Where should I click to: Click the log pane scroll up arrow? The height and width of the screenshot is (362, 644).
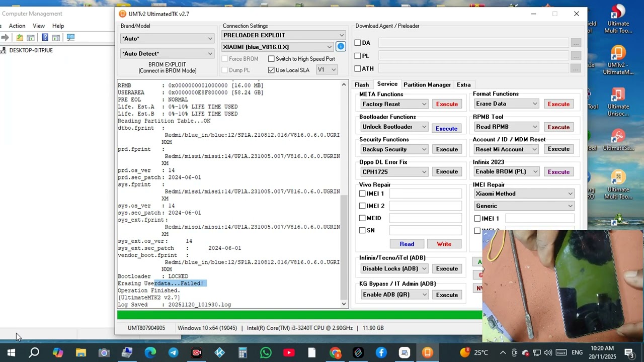click(x=344, y=84)
